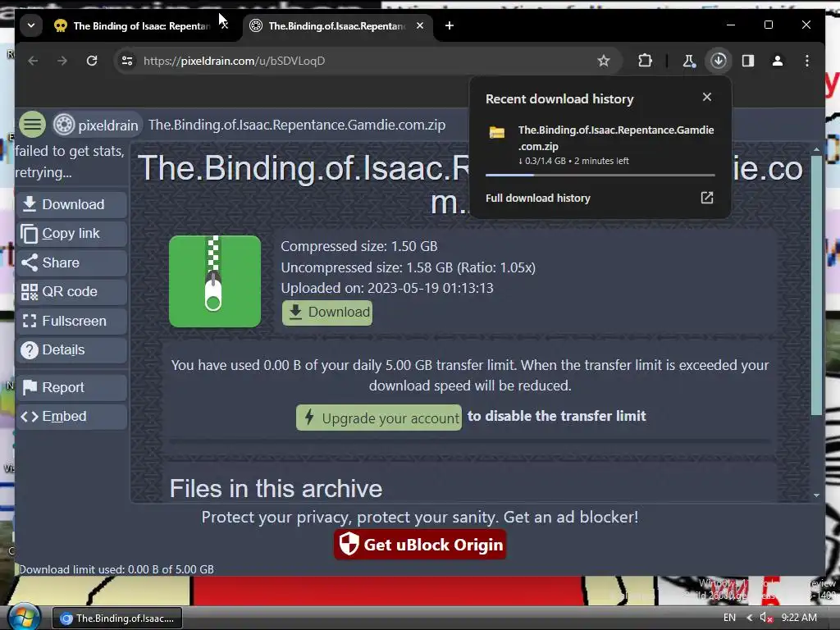
Task: Open the browser side panel icon
Action: [748, 61]
